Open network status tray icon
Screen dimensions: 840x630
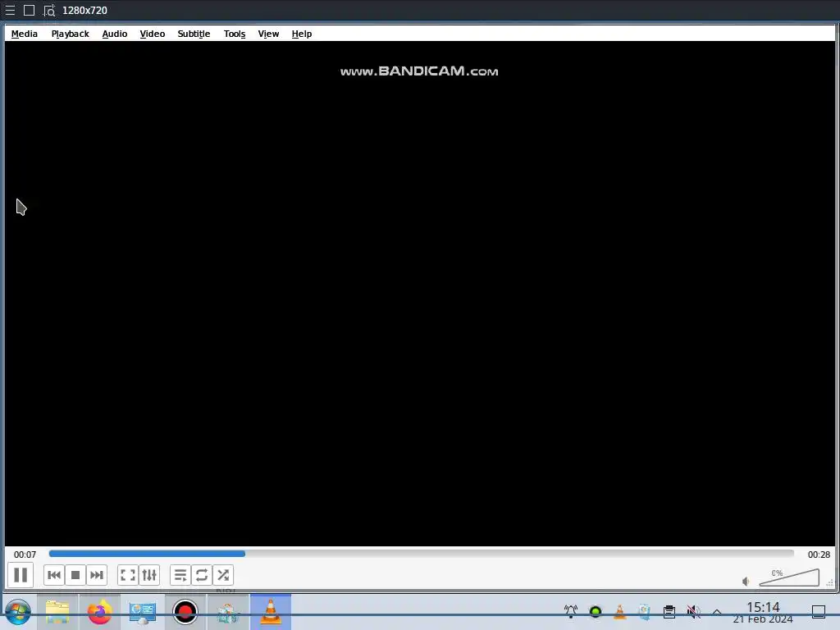point(571,611)
